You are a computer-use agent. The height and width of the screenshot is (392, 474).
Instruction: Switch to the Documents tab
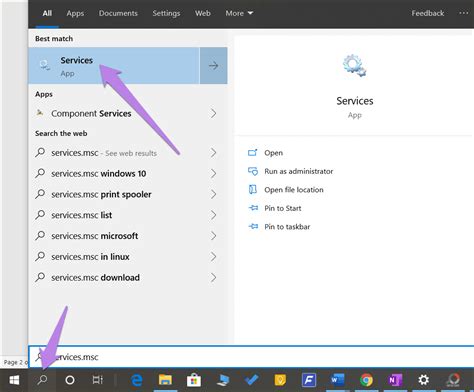pyautogui.click(x=118, y=13)
